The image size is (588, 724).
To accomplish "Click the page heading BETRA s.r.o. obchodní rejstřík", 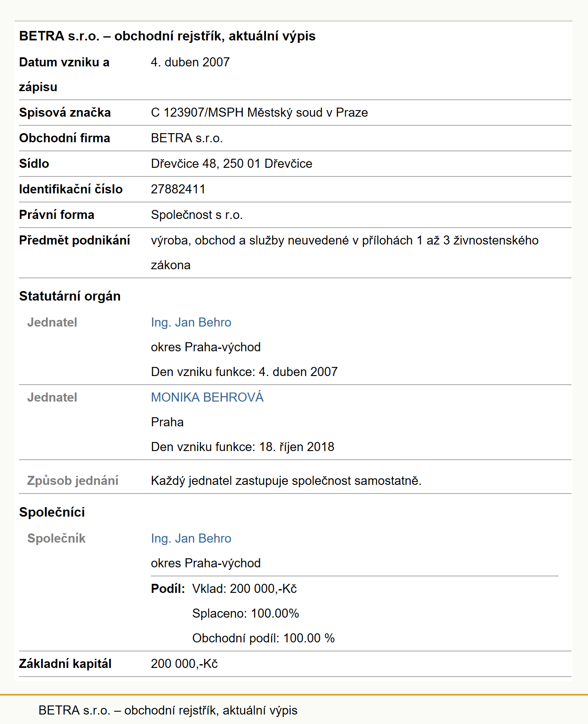I will (167, 36).
